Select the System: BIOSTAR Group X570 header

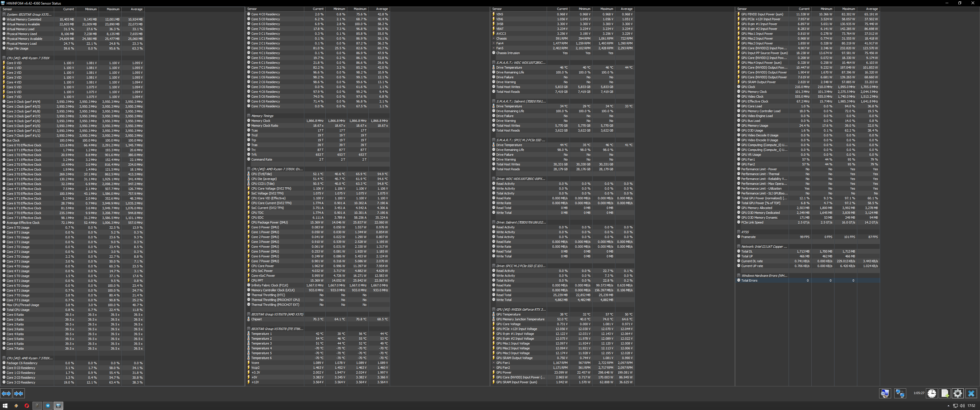[72, 15]
